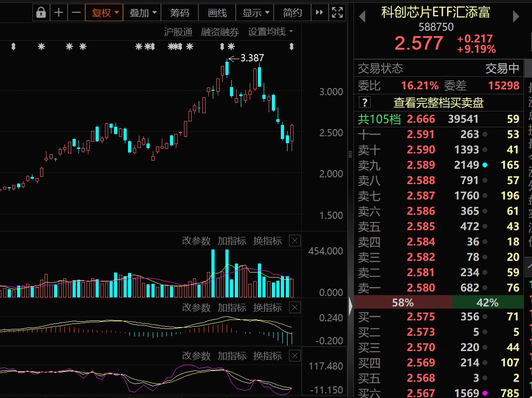Select 卖一 price 2.580

tap(421, 287)
